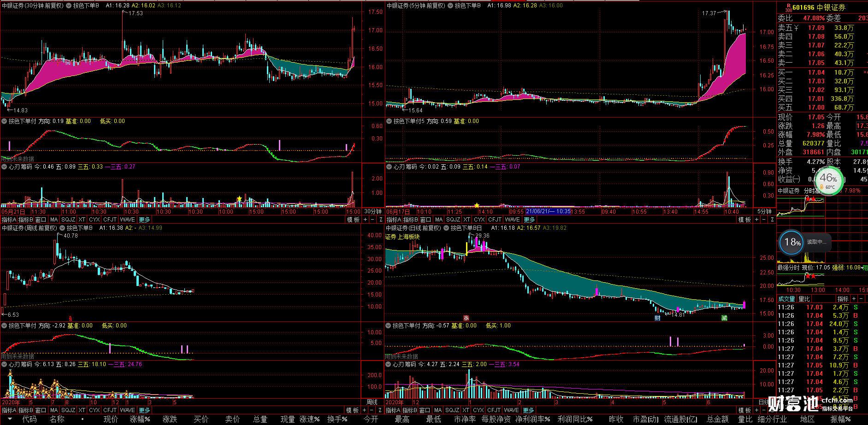Expand 心刃筹码 indicator menu in 5-minute chart
The width and height of the screenshot is (868, 425).
pyautogui.click(x=389, y=167)
